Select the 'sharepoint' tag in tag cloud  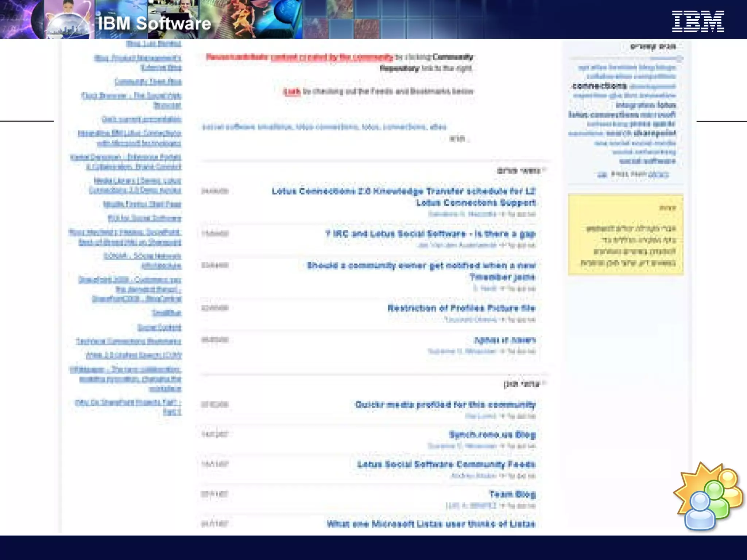(654, 133)
